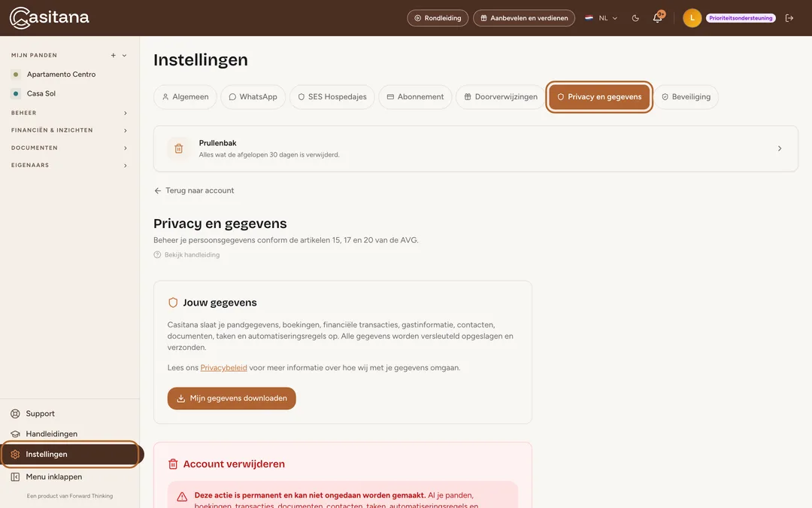Screen dimensions: 812x508
Task: Open Aanbevelen en verdienen
Action: point(524,18)
